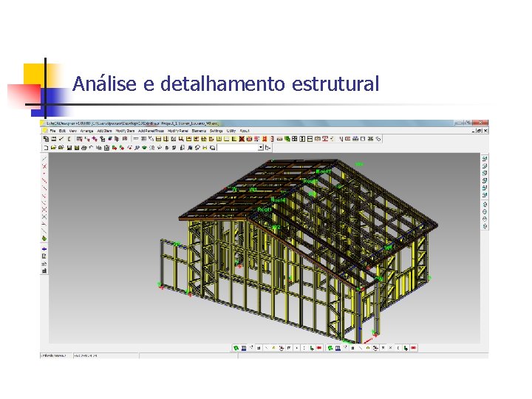Click the green gem icon in second toolbar row
This screenshot has width=532, height=399.
tap(145, 148)
